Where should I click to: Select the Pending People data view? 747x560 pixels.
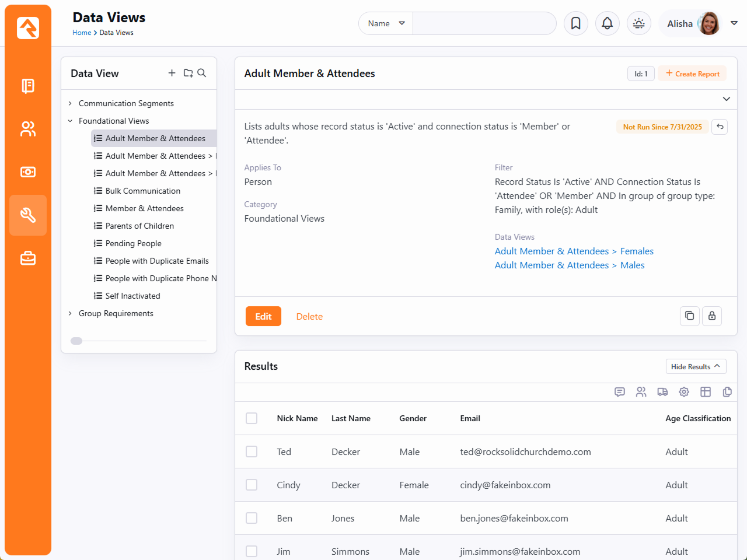pos(133,243)
